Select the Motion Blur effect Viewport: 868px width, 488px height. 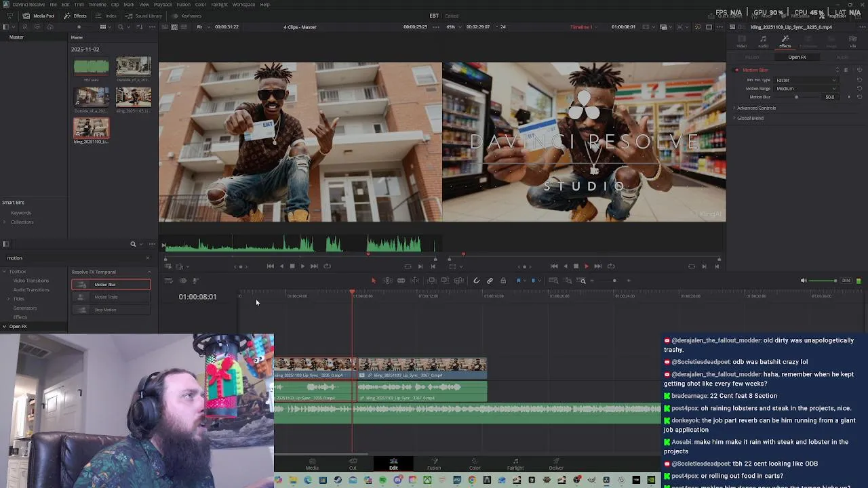point(111,285)
